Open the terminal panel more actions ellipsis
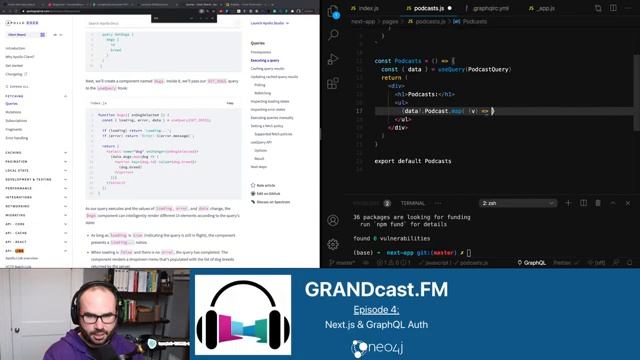This screenshot has height=360, width=640. 438,203
